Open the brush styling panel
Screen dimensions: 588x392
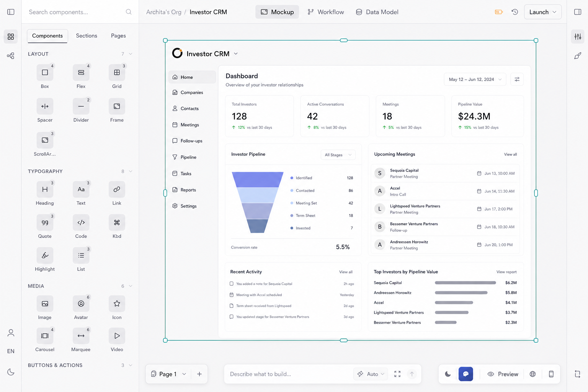tap(578, 56)
